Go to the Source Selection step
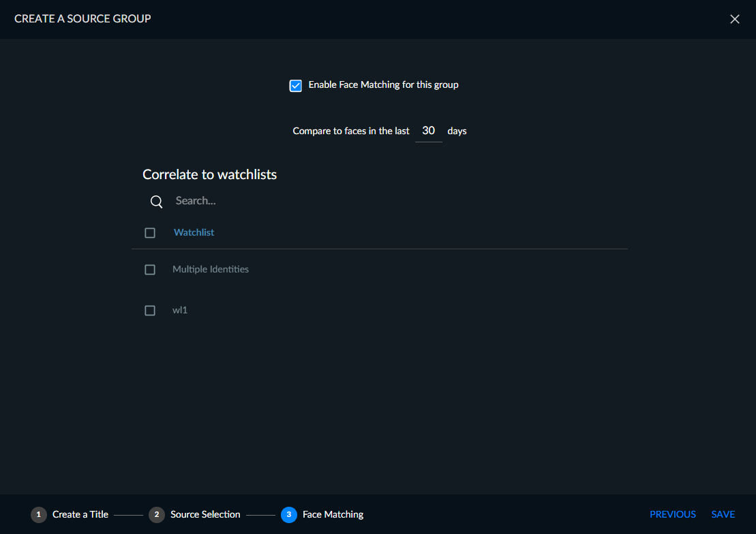Viewport: 756px width, 534px height. point(205,514)
